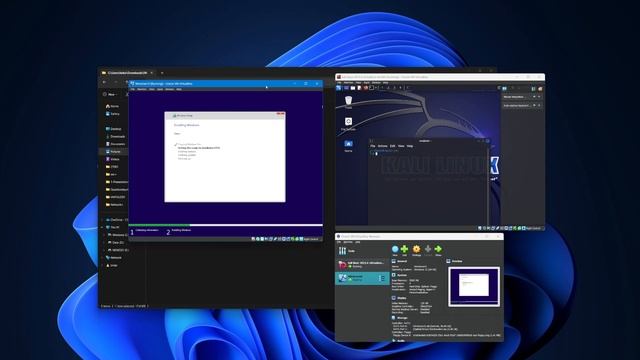The height and width of the screenshot is (360, 640).
Task: Collapse the Preview section header
Action: pos(455,261)
